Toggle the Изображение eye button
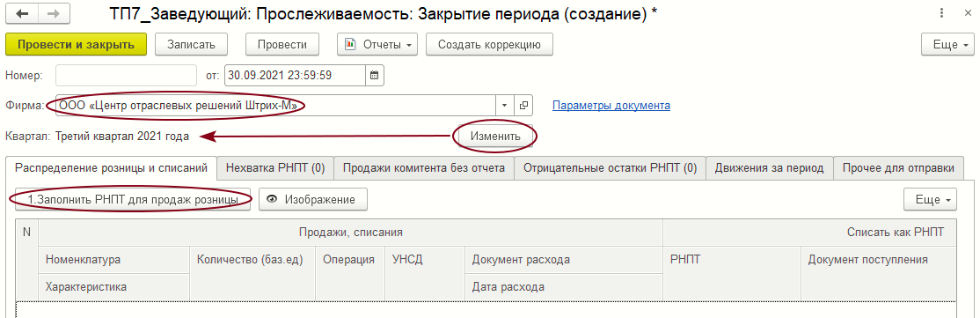Viewport: 980px width, 318px height. (x=313, y=200)
